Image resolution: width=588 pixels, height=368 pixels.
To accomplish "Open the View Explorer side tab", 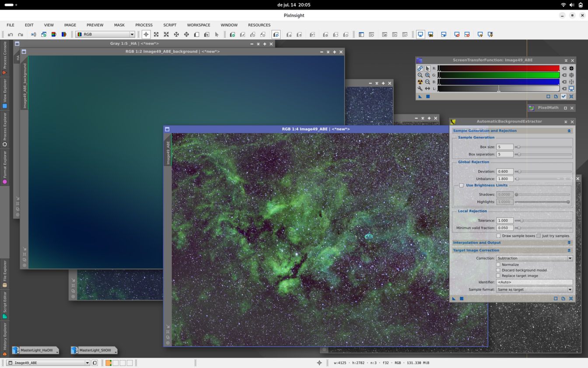I will pyautogui.click(x=5, y=93).
